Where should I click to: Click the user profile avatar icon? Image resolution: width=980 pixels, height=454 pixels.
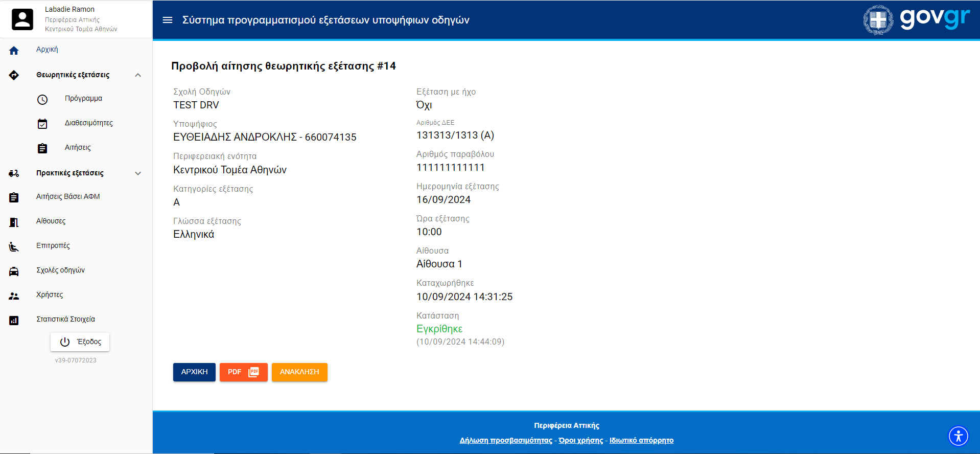click(x=22, y=19)
